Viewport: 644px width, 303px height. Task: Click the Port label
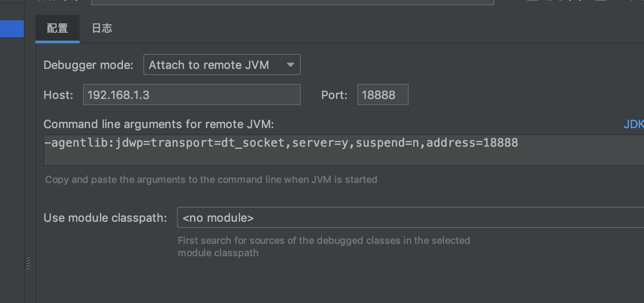334,95
